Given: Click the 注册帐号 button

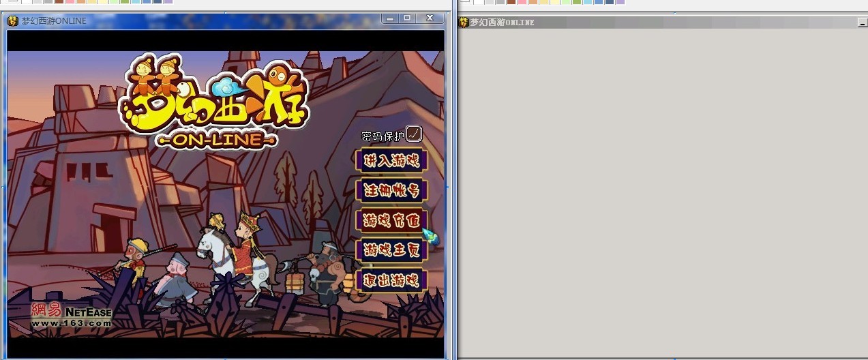Looking at the screenshot, I should tap(391, 190).
